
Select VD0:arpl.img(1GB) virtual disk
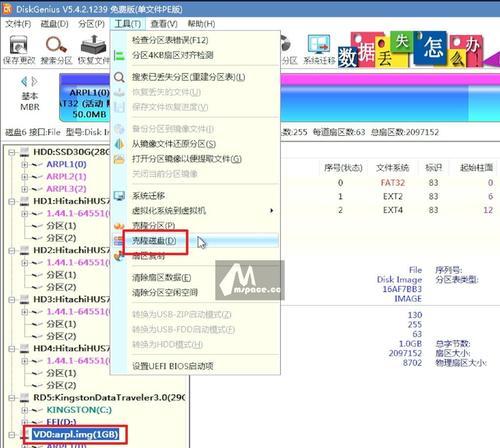coord(75,434)
